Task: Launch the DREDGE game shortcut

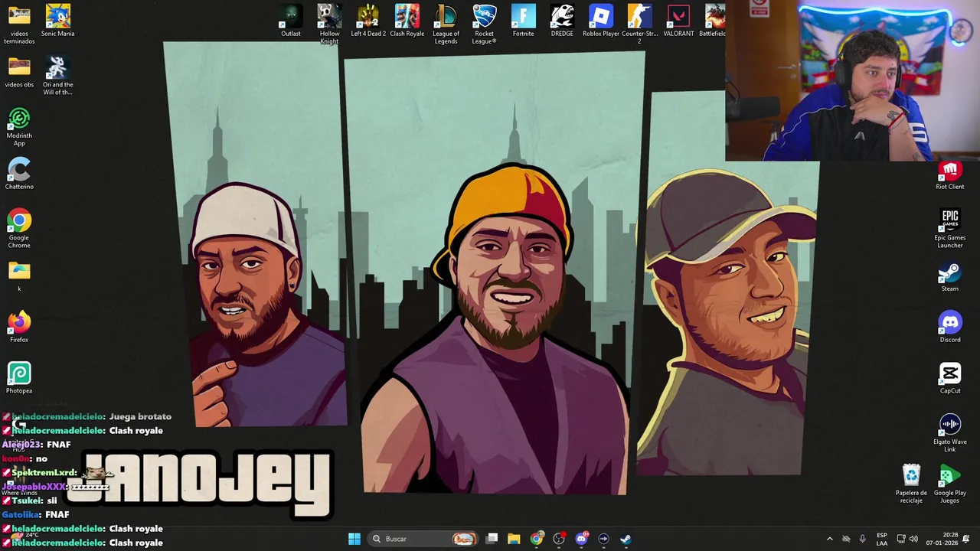Action: (562, 21)
